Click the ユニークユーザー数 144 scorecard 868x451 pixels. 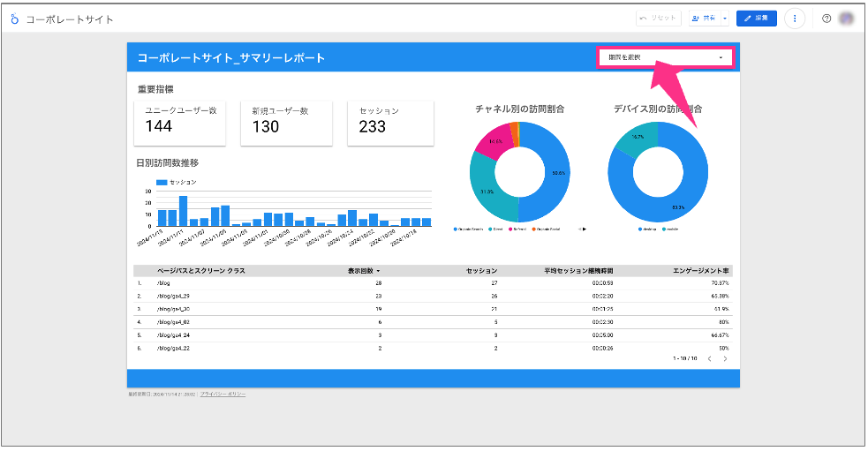pos(180,123)
